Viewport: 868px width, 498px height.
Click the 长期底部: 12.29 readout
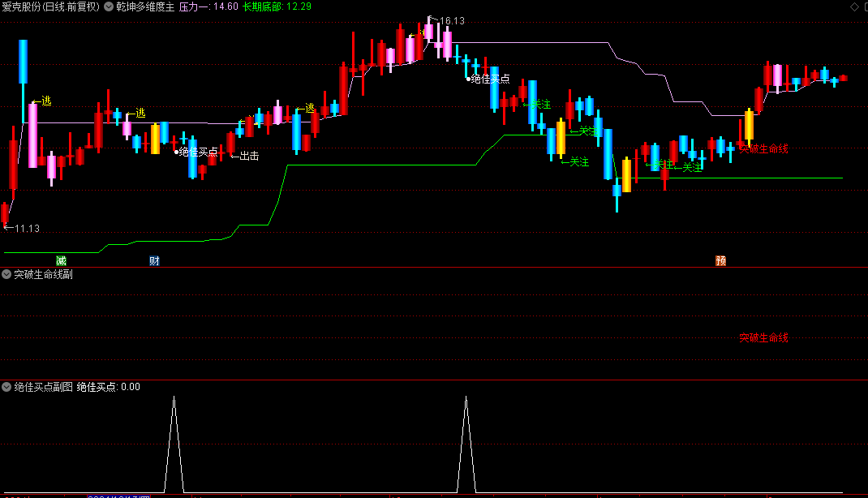tap(277, 6)
